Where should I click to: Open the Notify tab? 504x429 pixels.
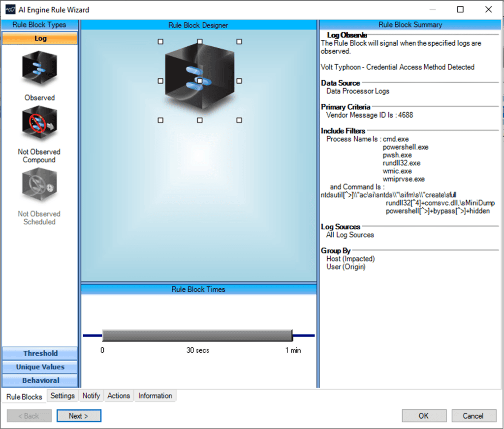[91, 396]
